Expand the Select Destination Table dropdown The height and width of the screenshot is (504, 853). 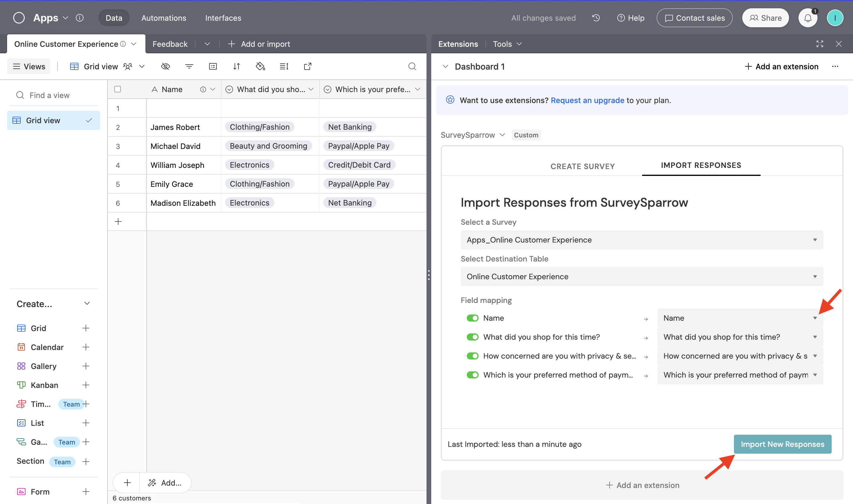click(641, 277)
